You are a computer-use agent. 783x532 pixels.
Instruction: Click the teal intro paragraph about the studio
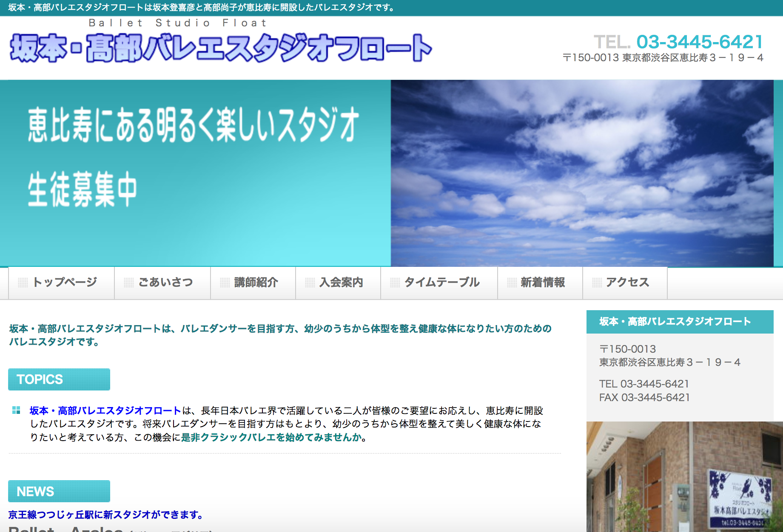pos(280,335)
